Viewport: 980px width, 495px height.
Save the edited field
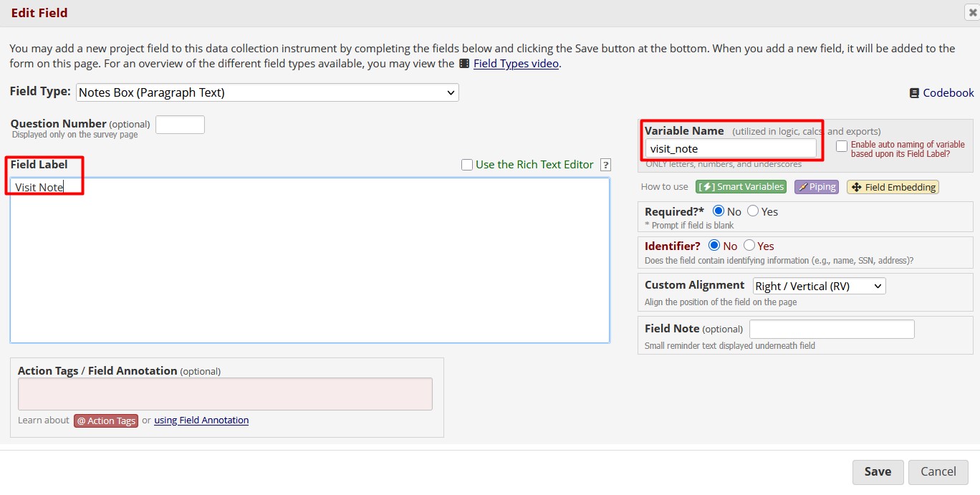pyautogui.click(x=878, y=471)
